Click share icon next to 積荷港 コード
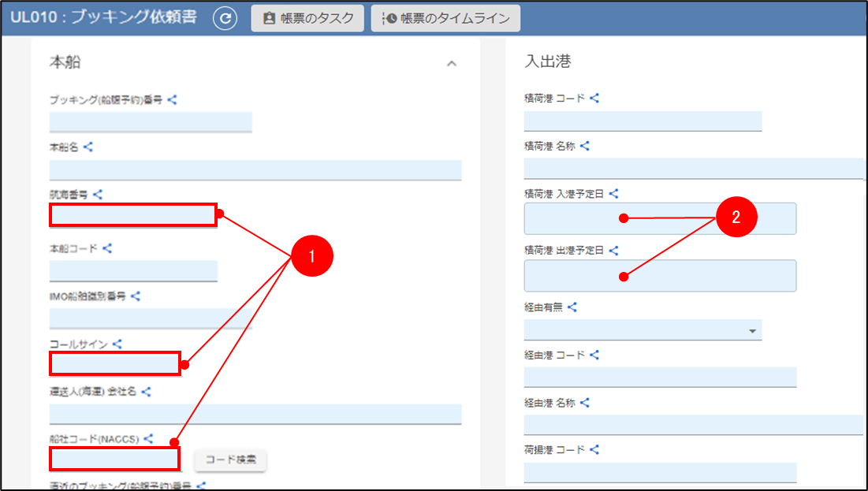 595,99
